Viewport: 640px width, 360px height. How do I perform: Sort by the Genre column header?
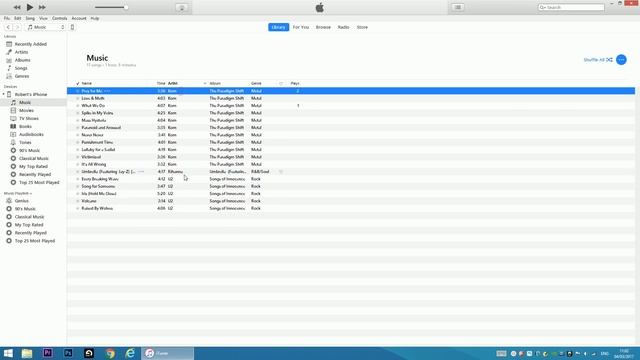click(256, 83)
